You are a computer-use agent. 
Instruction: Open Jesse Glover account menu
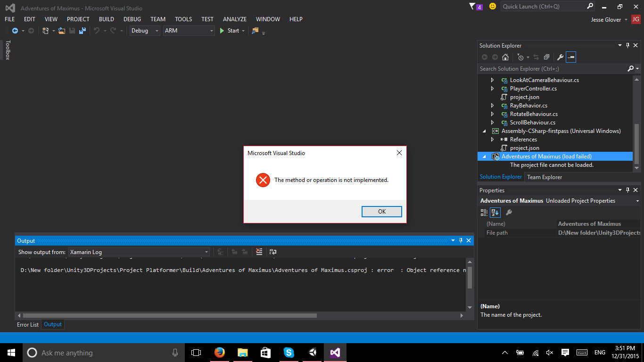(x=609, y=19)
